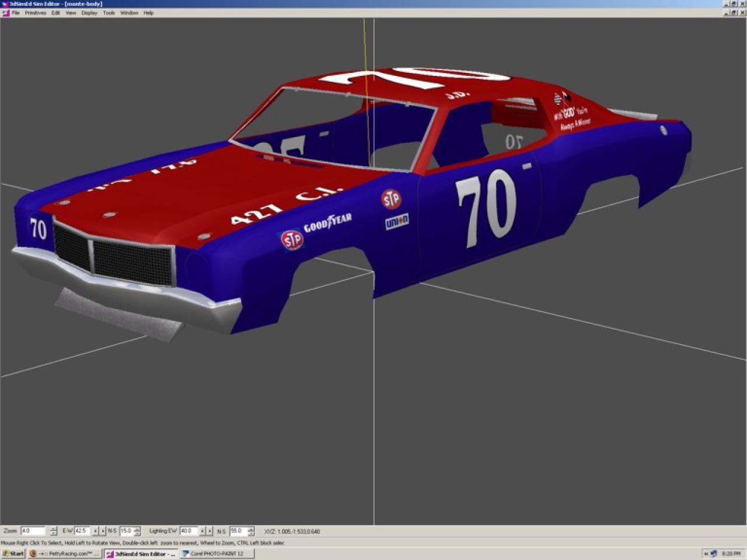Open the Display menu

[x=89, y=13]
